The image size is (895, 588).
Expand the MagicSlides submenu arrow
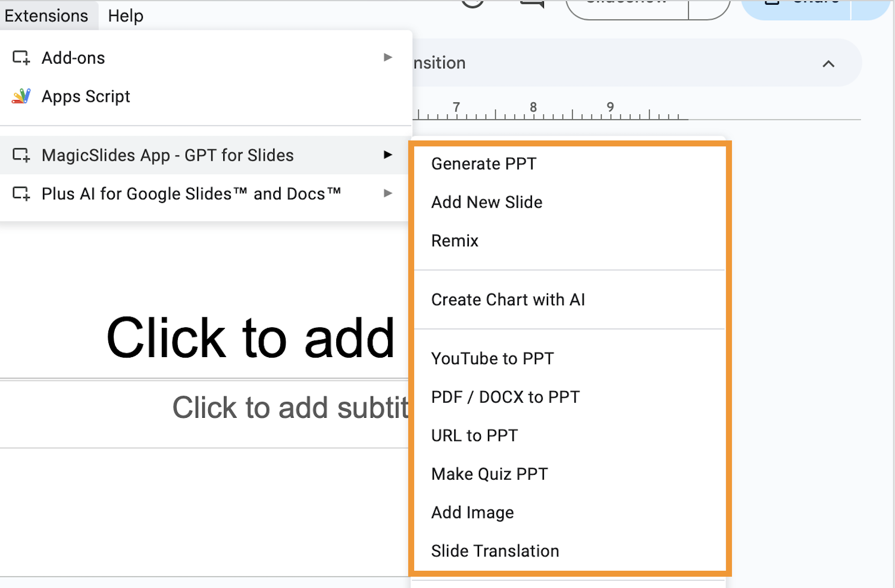[x=388, y=155]
